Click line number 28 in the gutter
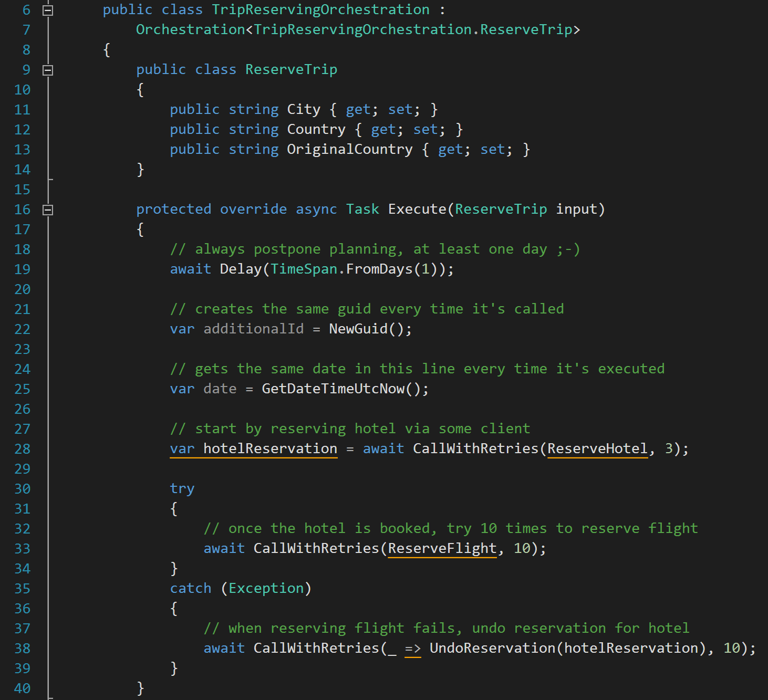Image resolution: width=768 pixels, height=700 pixels. coord(22,448)
